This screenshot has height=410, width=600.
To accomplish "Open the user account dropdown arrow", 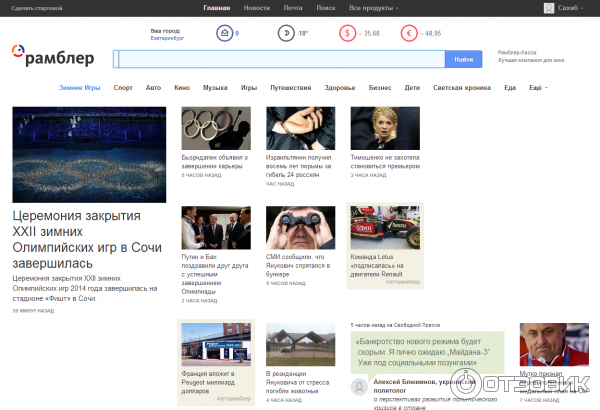I will click(587, 8).
